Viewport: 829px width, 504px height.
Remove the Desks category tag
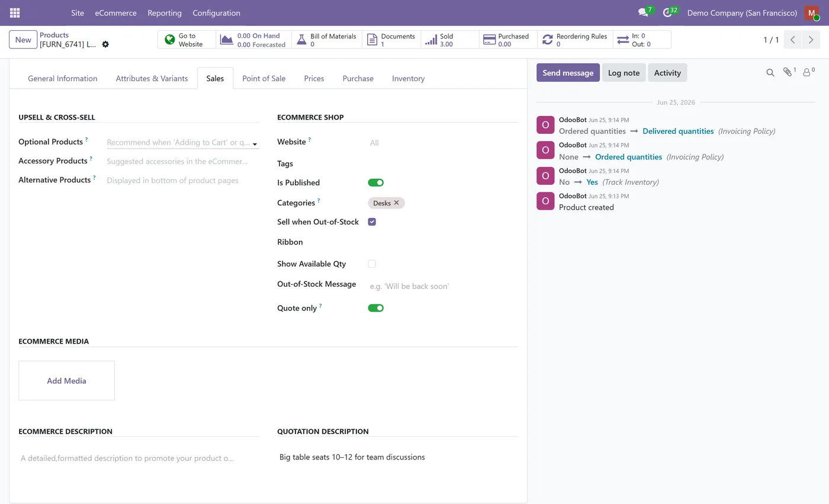coord(397,203)
